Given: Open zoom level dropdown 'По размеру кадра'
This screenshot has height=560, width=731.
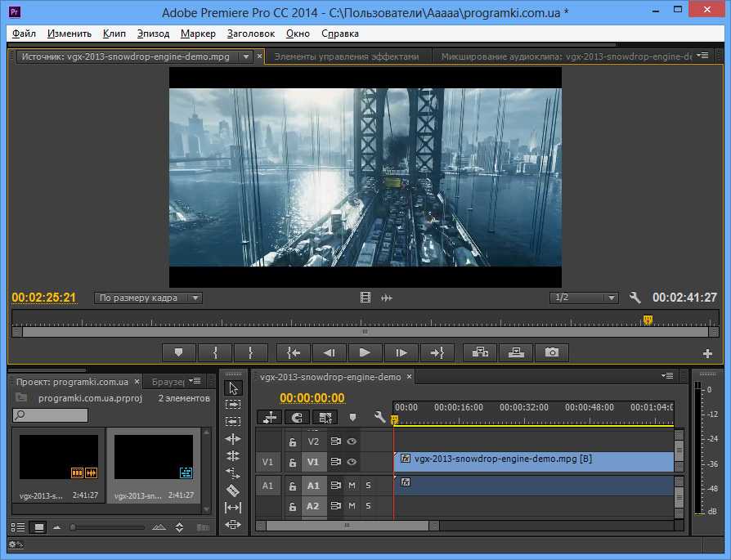Looking at the screenshot, I should pyautogui.click(x=148, y=298).
